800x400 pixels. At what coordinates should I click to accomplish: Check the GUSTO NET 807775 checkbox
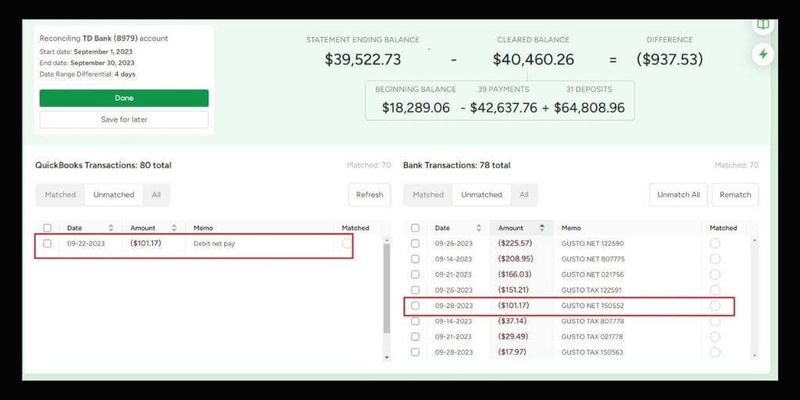(x=415, y=259)
